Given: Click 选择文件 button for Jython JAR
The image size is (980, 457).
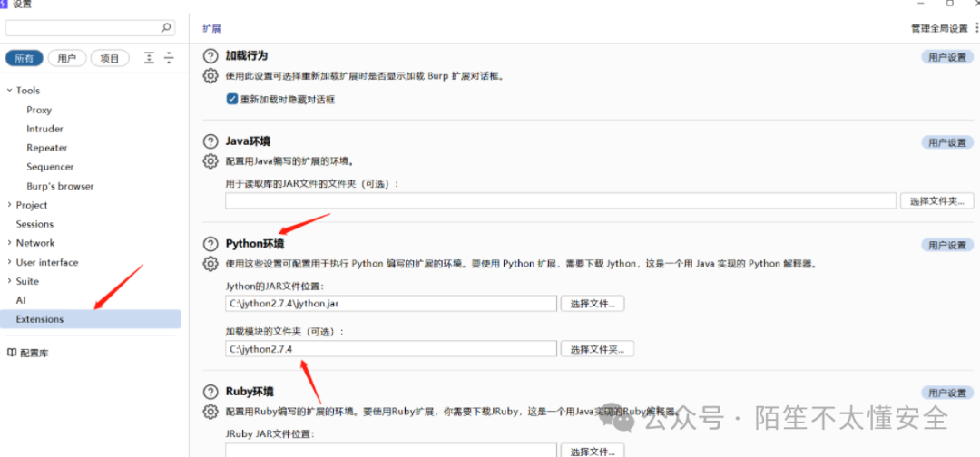Looking at the screenshot, I should [593, 304].
